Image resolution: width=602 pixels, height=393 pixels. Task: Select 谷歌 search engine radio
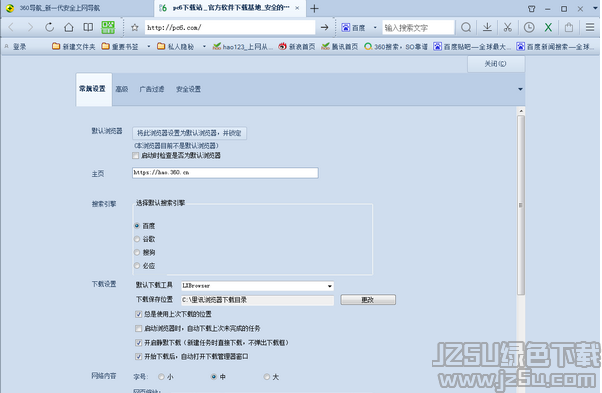coord(137,239)
